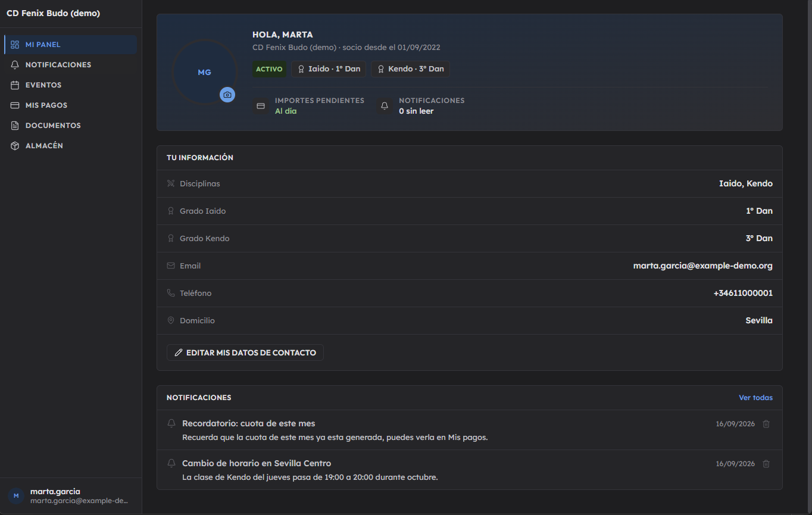Click the 'Iaido · 1º Dan' badge
812x515 pixels.
[329, 69]
